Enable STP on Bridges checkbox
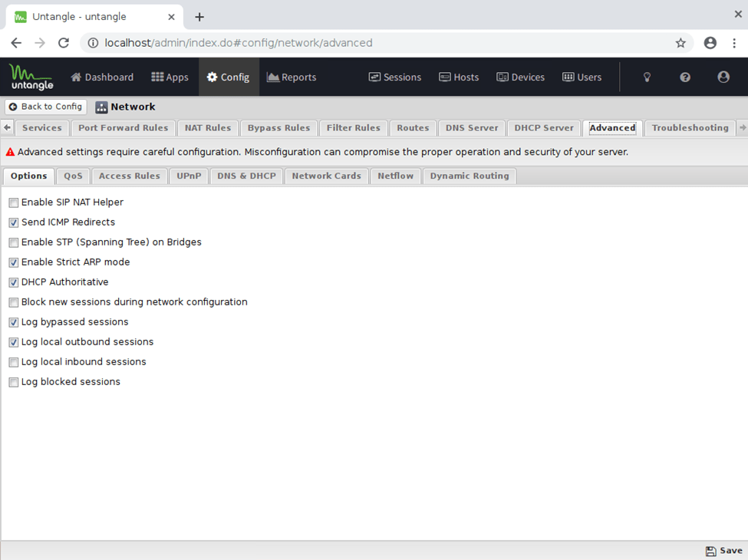Screen dimensions: 748x560 14,242
